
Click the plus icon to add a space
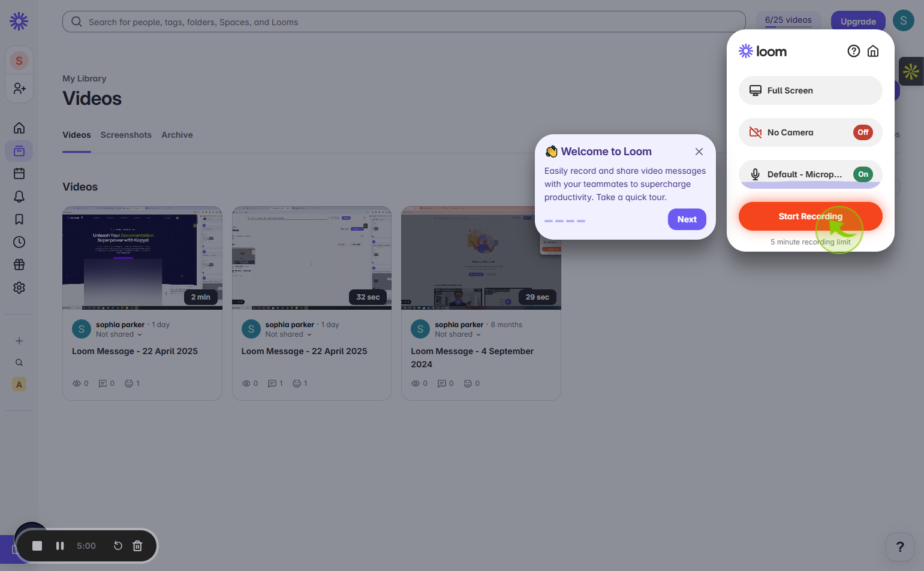pyautogui.click(x=19, y=341)
